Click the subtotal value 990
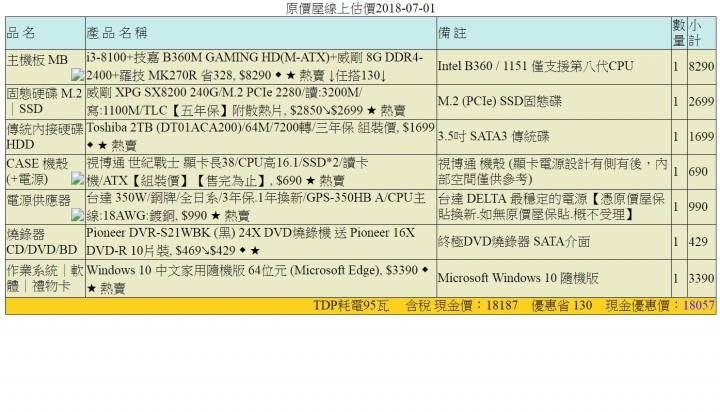The width and height of the screenshot is (720, 412). [x=698, y=206]
